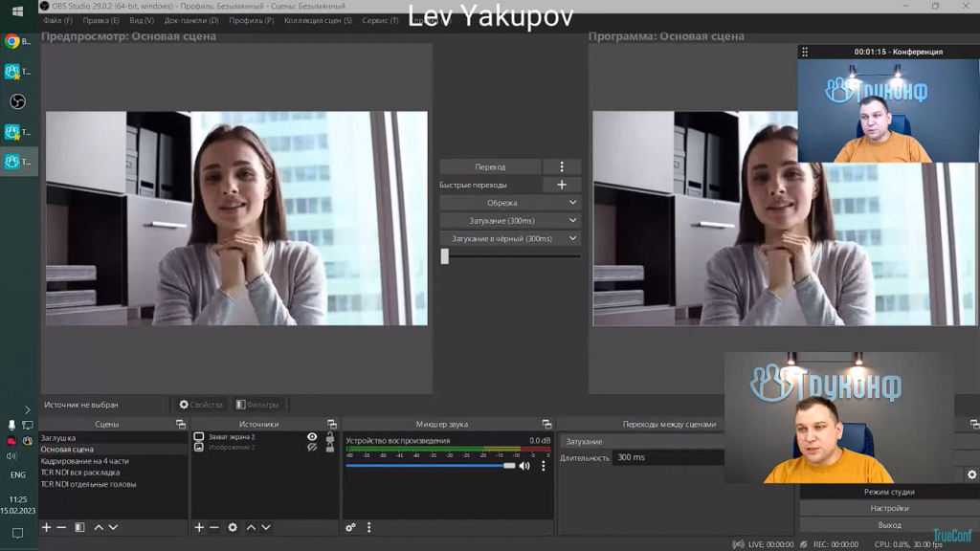Image resolution: width=980 pixels, height=551 pixels.
Task: Open the Windows notification center icon
Action: [17, 533]
